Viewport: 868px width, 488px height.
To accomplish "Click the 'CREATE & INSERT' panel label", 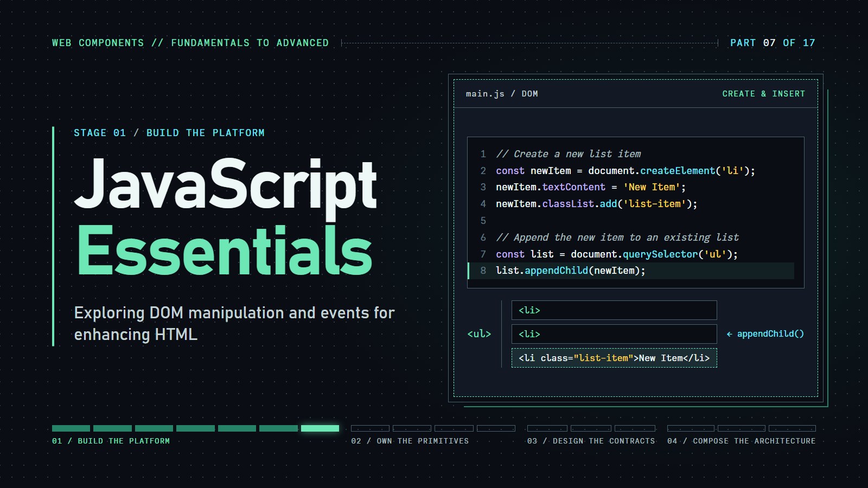I will coord(763,94).
